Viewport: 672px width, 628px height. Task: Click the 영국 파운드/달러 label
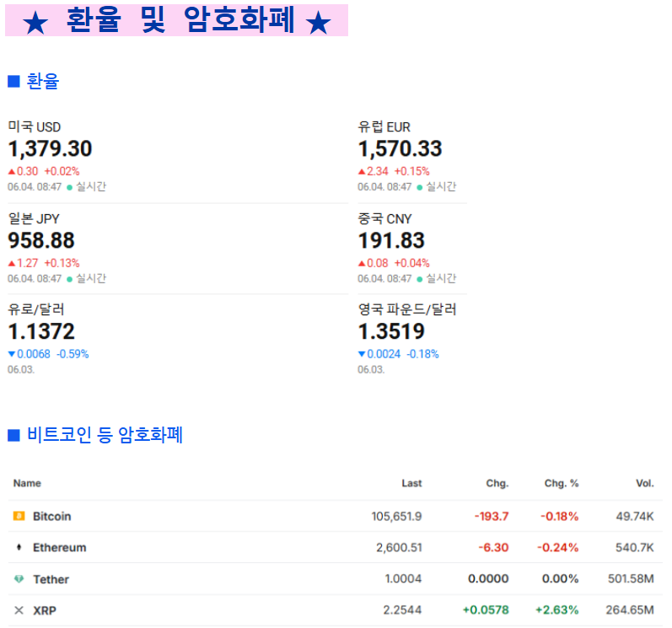[407, 309]
